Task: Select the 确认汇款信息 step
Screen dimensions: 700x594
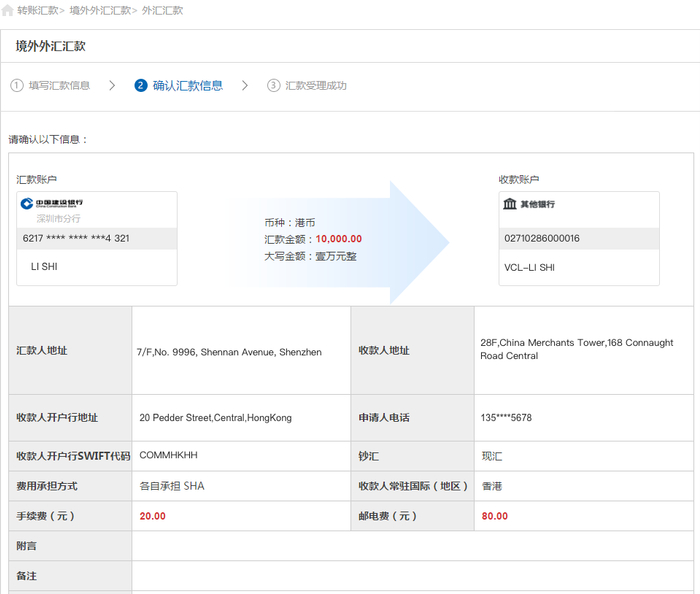Action: 187,86
